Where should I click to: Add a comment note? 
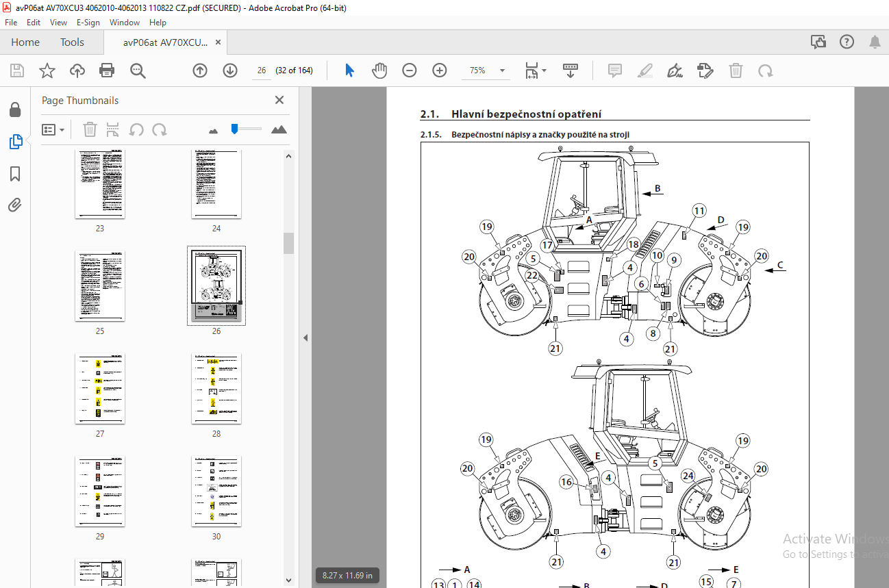(615, 71)
